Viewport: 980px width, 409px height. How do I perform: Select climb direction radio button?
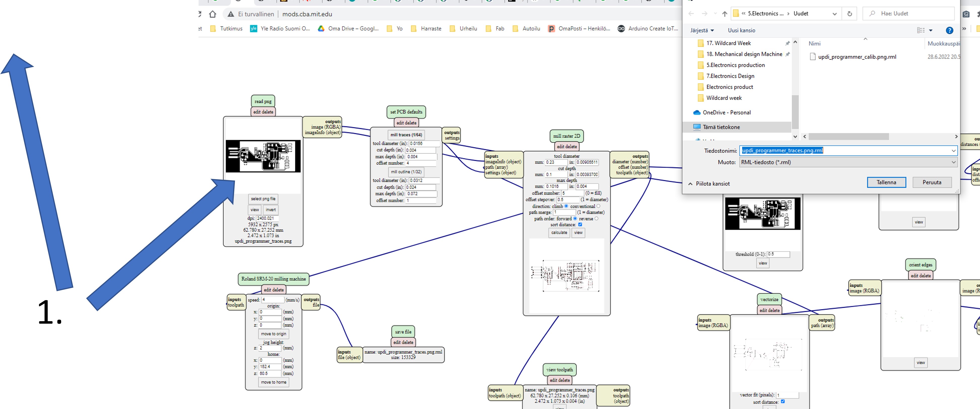566,206
